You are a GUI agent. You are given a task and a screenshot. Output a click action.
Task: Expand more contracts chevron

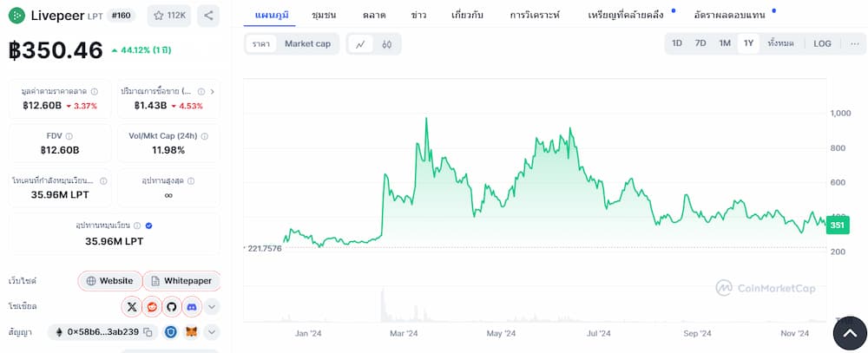click(212, 332)
